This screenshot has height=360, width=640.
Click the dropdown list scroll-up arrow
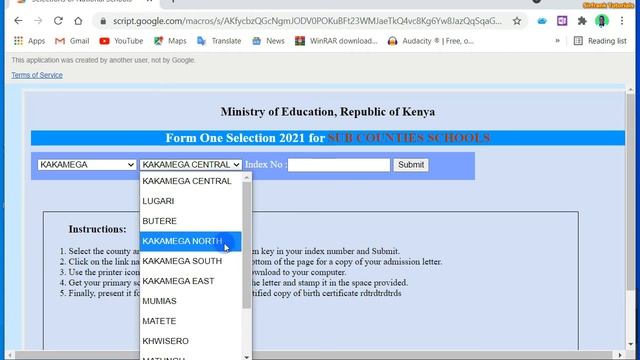(247, 177)
